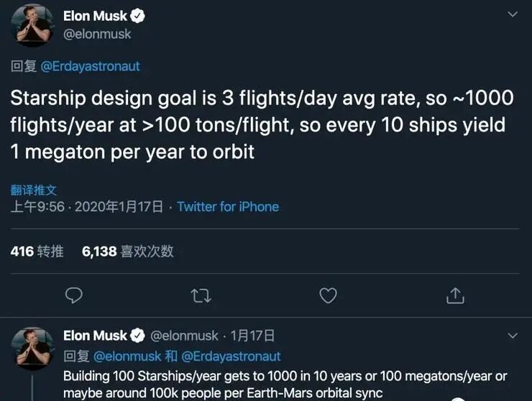
Task: Open Elon Musk's avatar on main tweet
Action: (x=33, y=26)
